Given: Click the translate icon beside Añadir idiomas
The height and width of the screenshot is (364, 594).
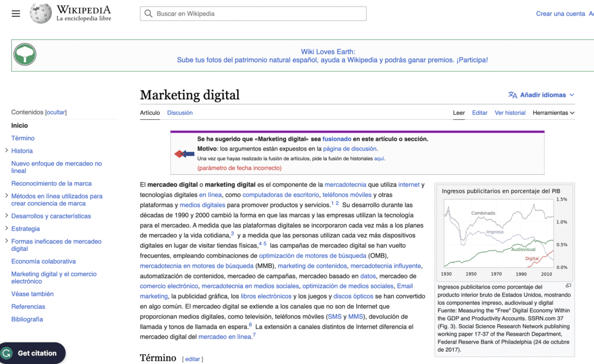Looking at the screenshot, I should coord(512,94).
